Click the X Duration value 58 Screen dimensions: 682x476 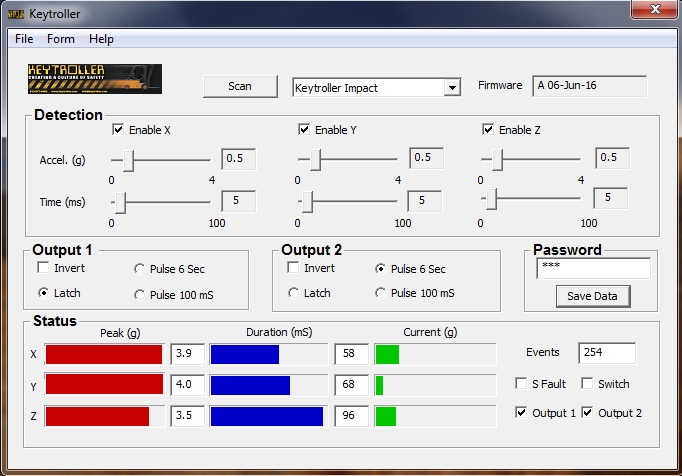(351, 353)
